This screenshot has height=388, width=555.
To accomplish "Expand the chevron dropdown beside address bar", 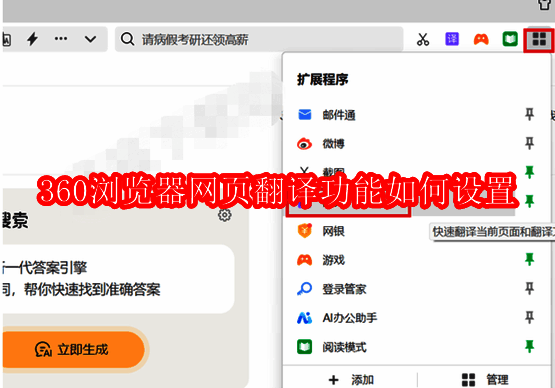I will coord(91,39).
